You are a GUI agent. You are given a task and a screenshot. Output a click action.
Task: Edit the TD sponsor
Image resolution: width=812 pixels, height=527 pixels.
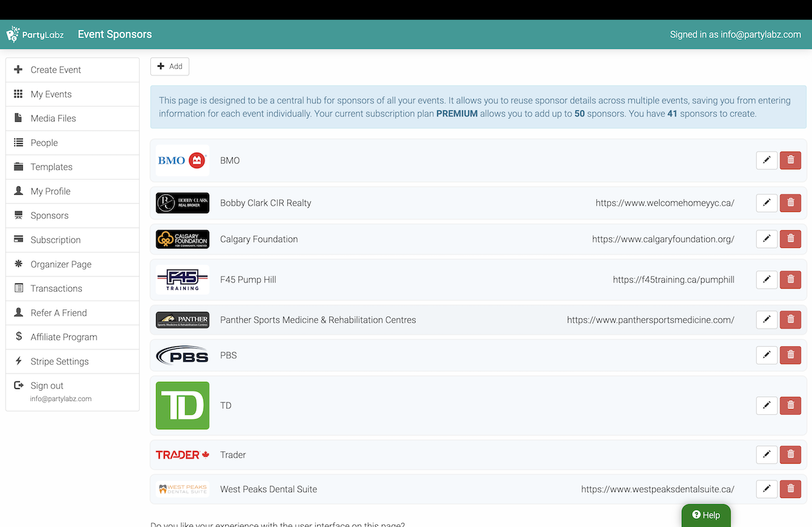tap(767, 405)
